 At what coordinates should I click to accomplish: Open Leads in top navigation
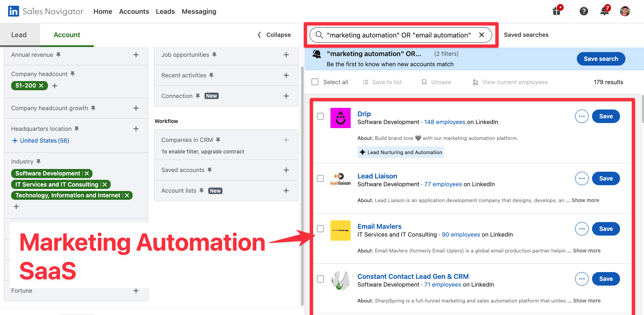point(165,11)
